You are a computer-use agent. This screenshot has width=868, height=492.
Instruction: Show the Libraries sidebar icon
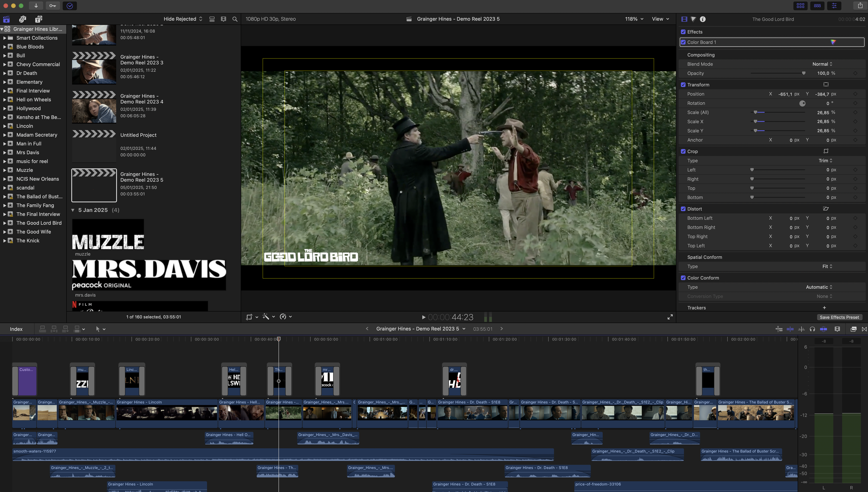click(7, 19)
